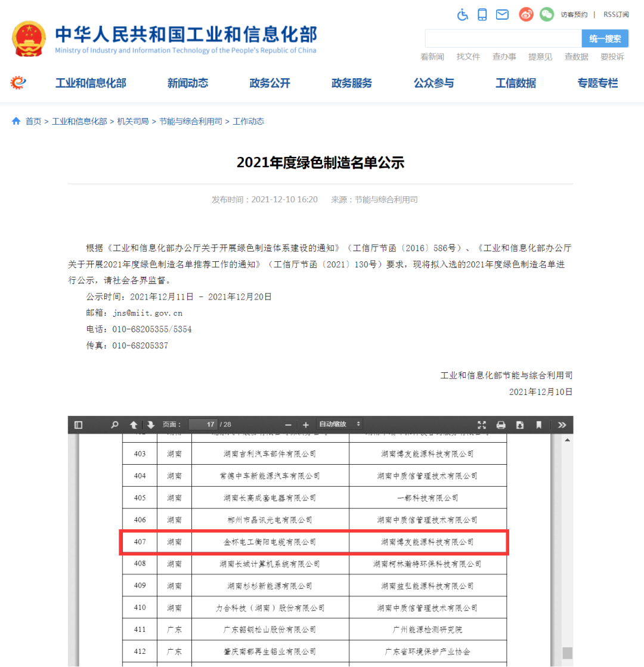Click the PDF page number field
The height and width of the screenshot is (667, 644).
coord(203,425)
